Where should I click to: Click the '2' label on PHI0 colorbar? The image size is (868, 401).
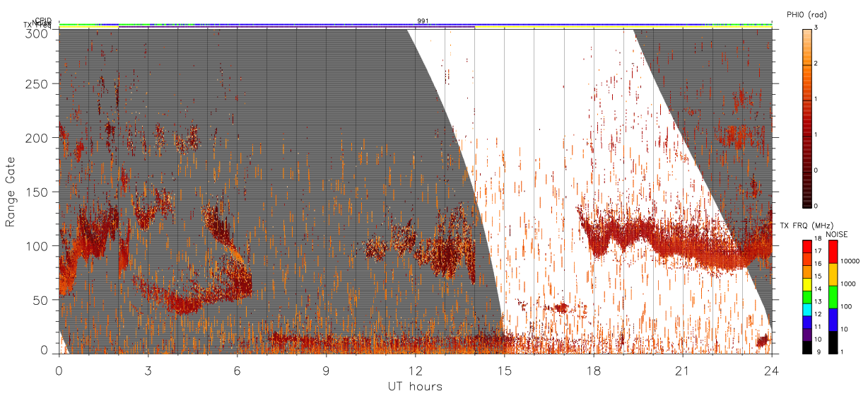pyautogui.click(x=816, y=64)
